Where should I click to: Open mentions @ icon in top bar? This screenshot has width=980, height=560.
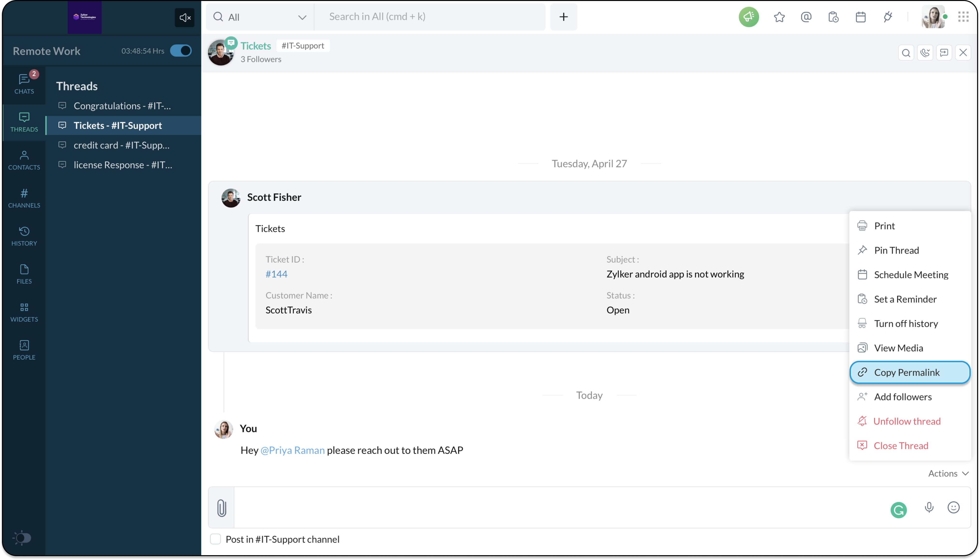[x=806, y=17]
